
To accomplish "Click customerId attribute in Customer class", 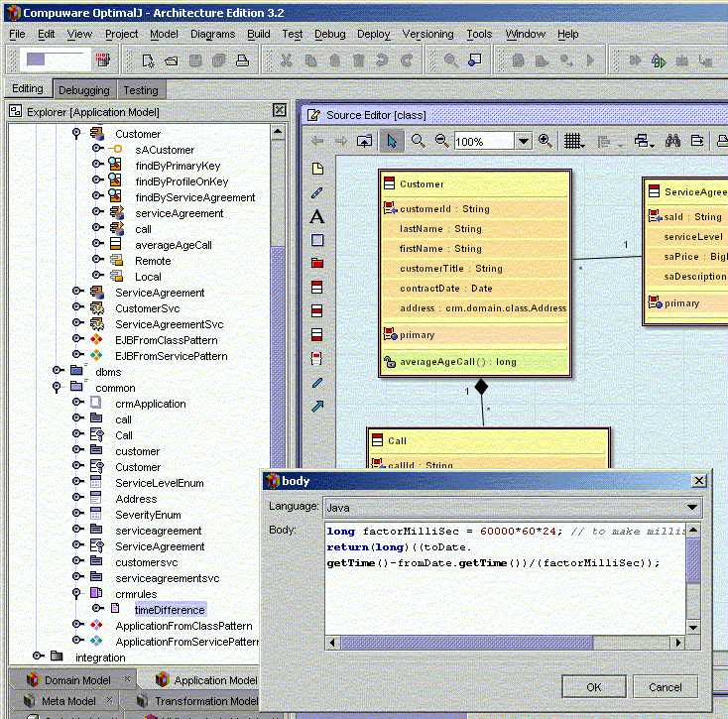I will (x=444, y=209).
